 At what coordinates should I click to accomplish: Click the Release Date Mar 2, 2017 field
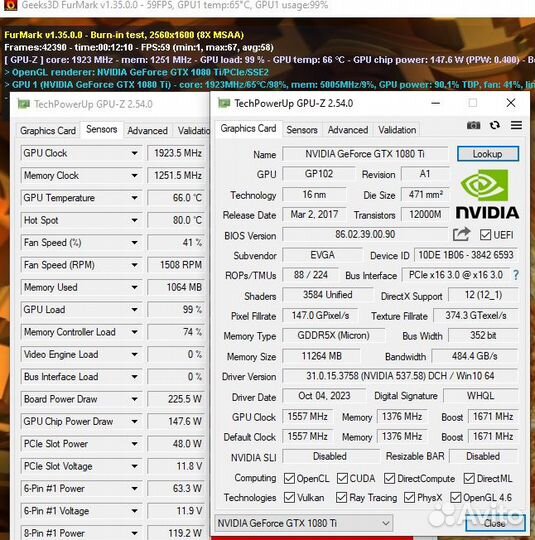pos(314,215)
